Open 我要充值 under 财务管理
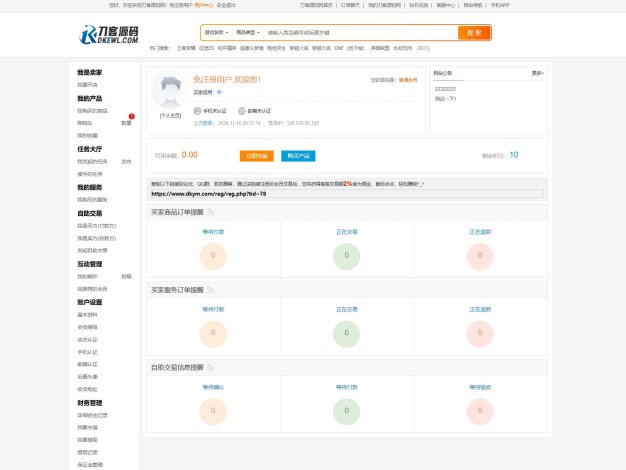Screen dimensions: 626x470 point(87,427)
